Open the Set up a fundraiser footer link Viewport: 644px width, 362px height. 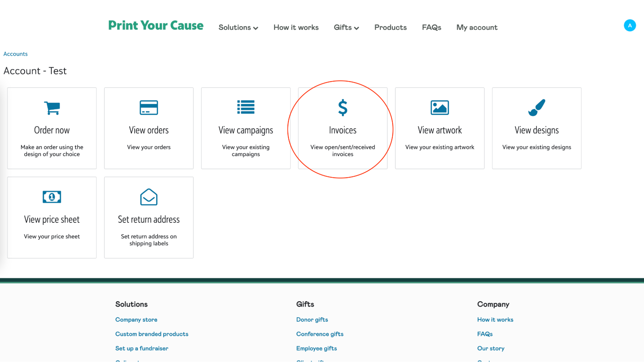coord(142,348)
